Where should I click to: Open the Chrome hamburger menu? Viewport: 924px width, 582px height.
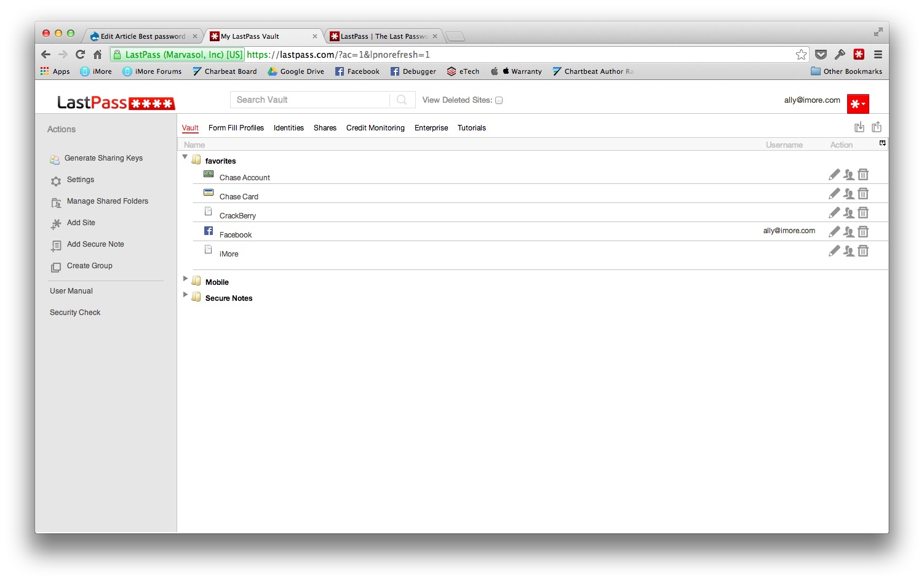point(878,54)
